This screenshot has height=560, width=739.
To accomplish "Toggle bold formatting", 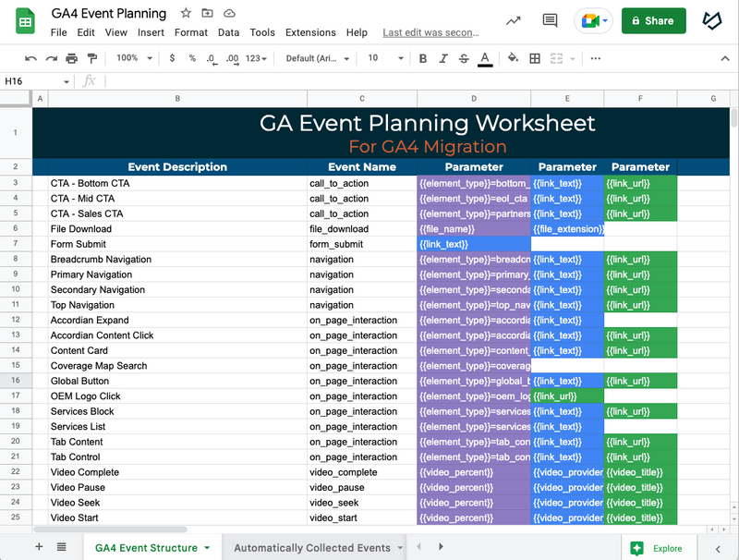I will pyautogui.click(x=423, y=58).
